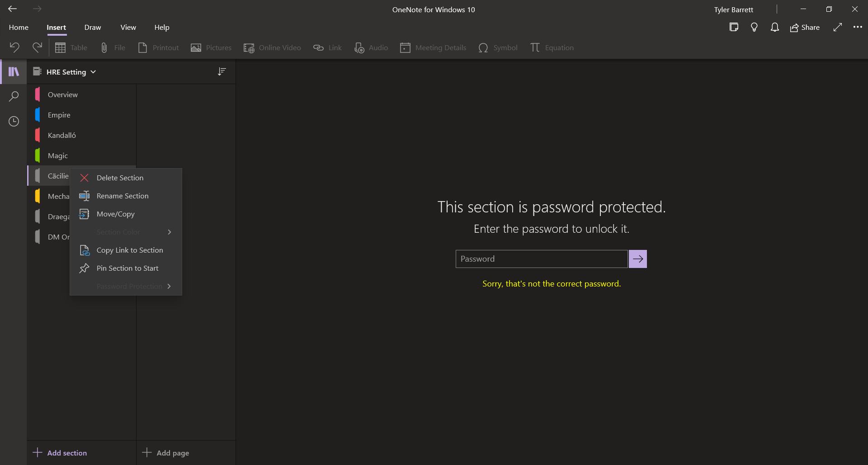This screenshot has width=868, height=465.
Task: Switch to the View tab
Action: 128,28
